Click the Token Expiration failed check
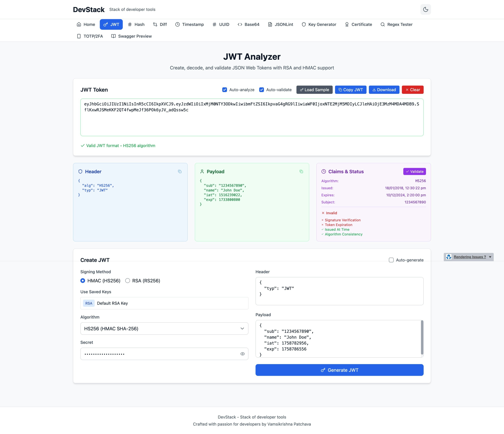This screenshot has height=434, width=504. 337,225
